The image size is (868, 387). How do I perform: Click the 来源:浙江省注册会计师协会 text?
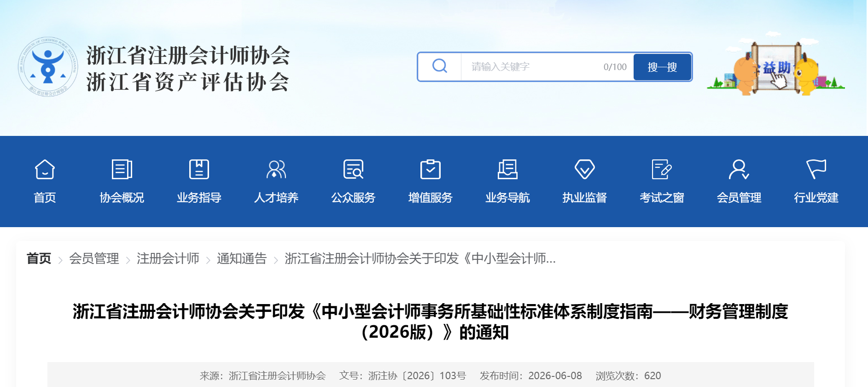[x=262, y=375]
